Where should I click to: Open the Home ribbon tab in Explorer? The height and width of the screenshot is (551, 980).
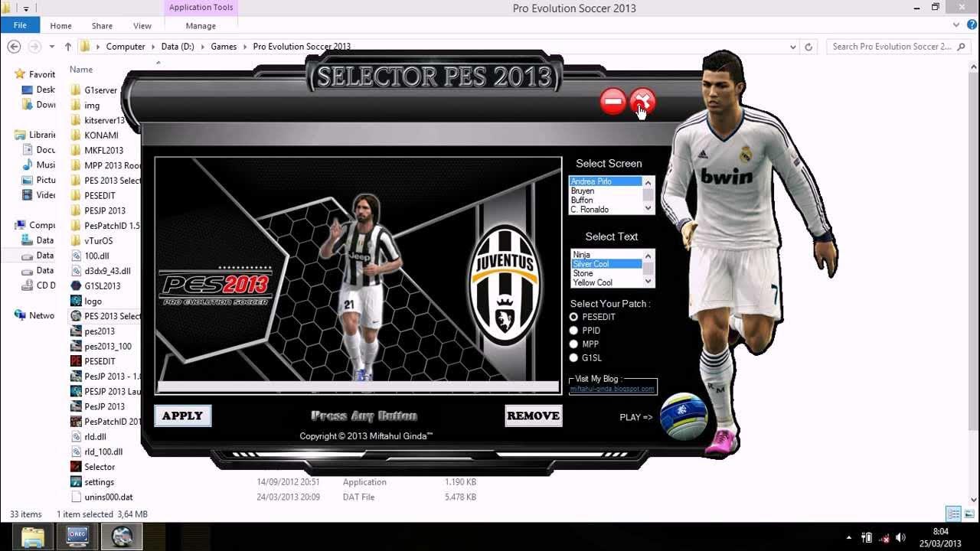(60, 25)
